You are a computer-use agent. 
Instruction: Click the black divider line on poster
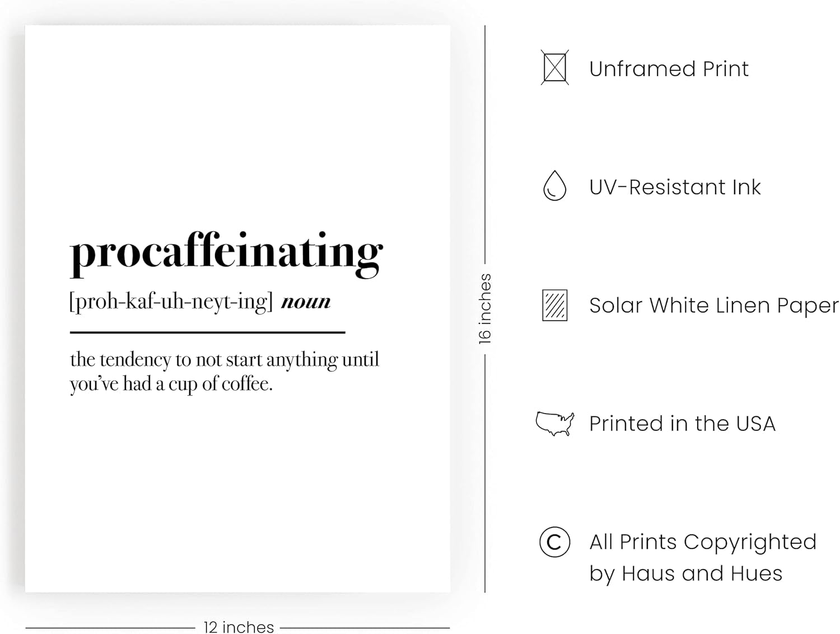[207, 332]
